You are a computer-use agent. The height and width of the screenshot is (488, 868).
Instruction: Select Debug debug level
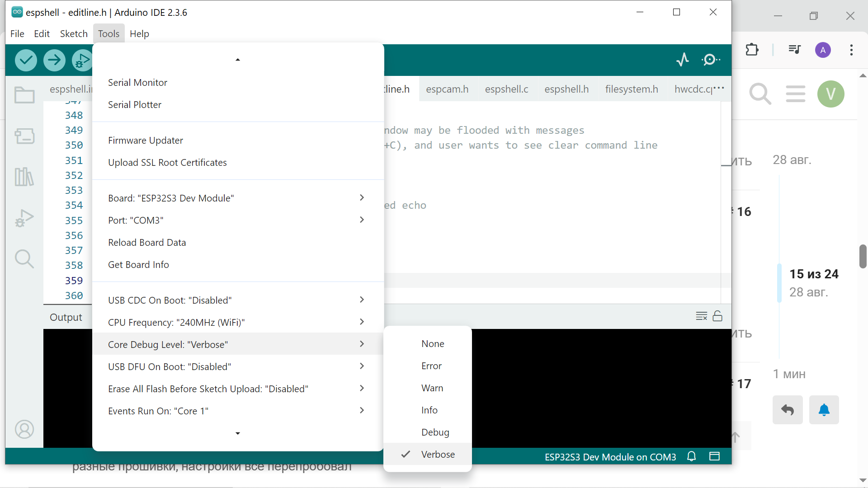pyautogui.click(x=428, y=432)
